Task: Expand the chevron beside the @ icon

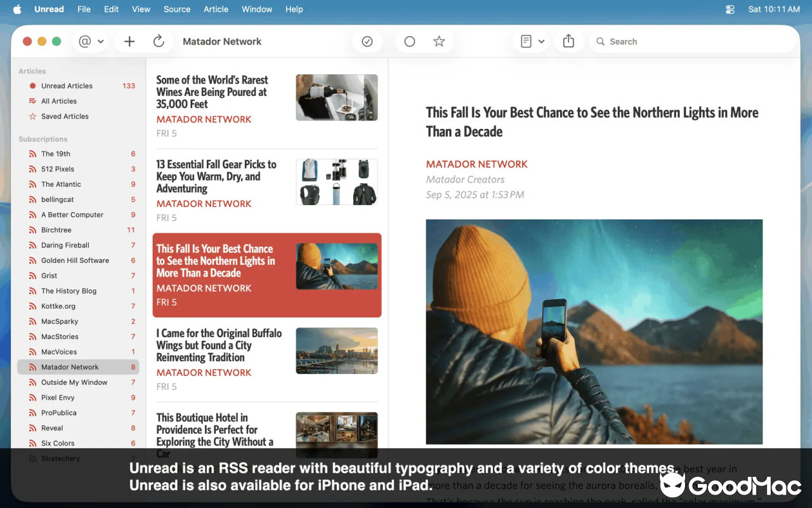Action: click(x=100, y=41)
